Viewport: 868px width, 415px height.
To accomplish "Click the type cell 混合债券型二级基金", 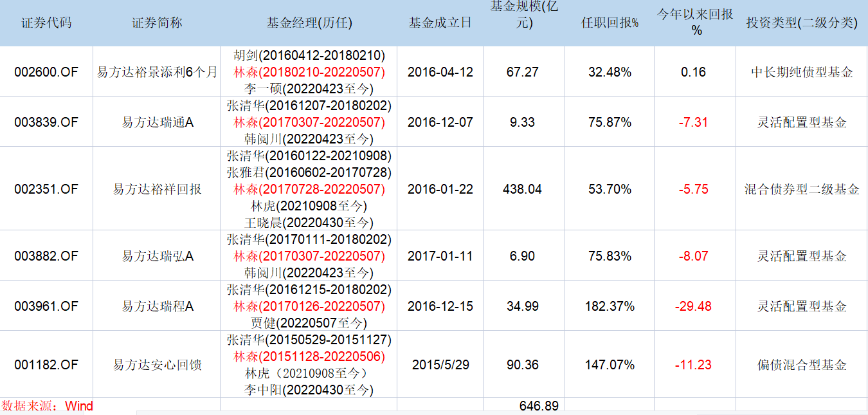I will point(802,189).
